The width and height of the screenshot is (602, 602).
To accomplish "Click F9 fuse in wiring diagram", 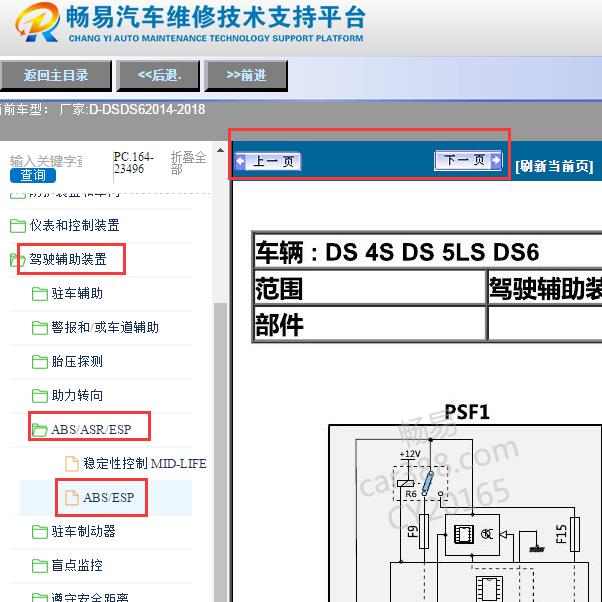I will (x=423, y=531).
